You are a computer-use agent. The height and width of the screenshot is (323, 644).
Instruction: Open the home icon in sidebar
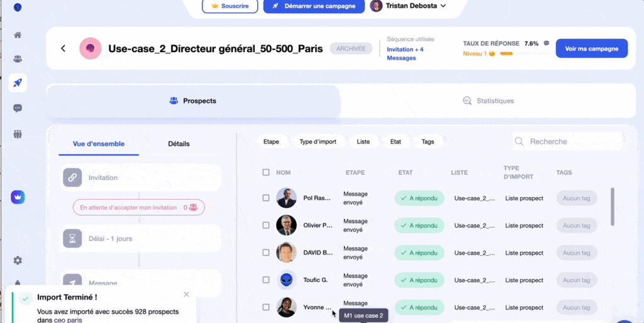coord(17,35)
